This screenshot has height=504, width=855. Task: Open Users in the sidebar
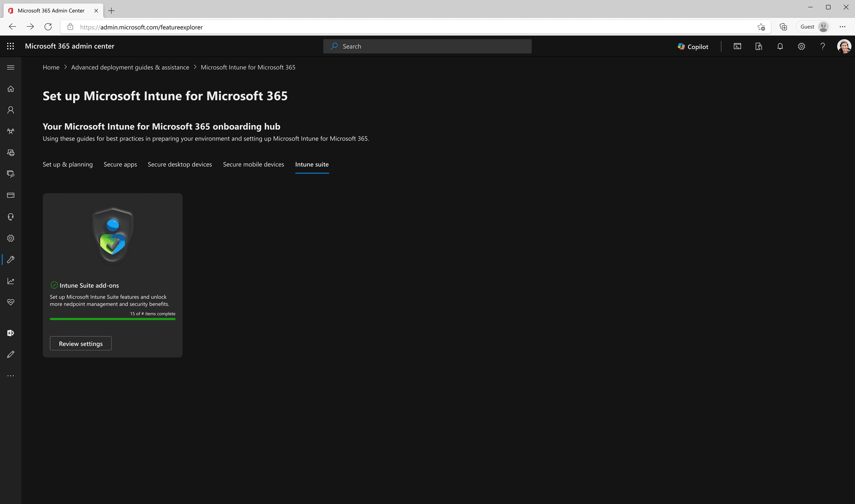click(x=11, y=110)
